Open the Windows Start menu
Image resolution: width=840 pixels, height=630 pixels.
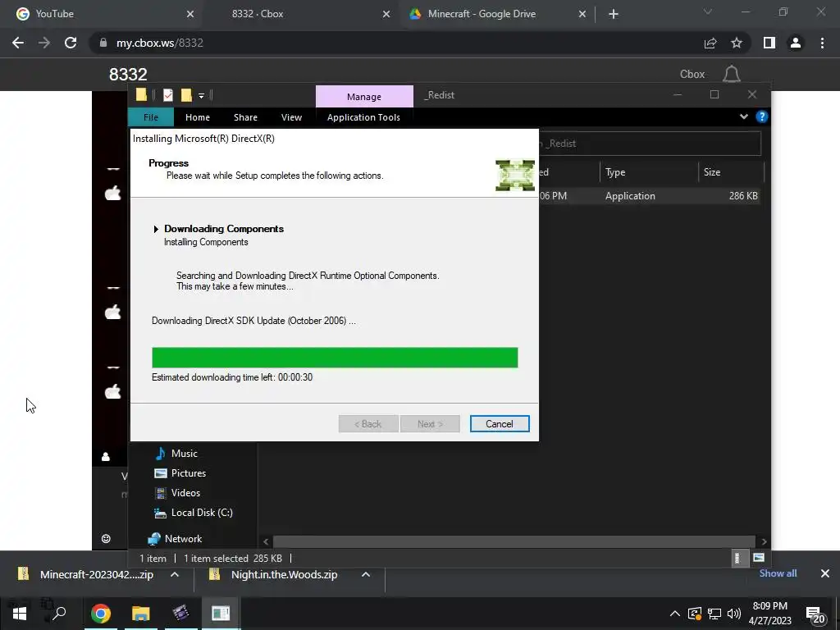pos(20,614)
